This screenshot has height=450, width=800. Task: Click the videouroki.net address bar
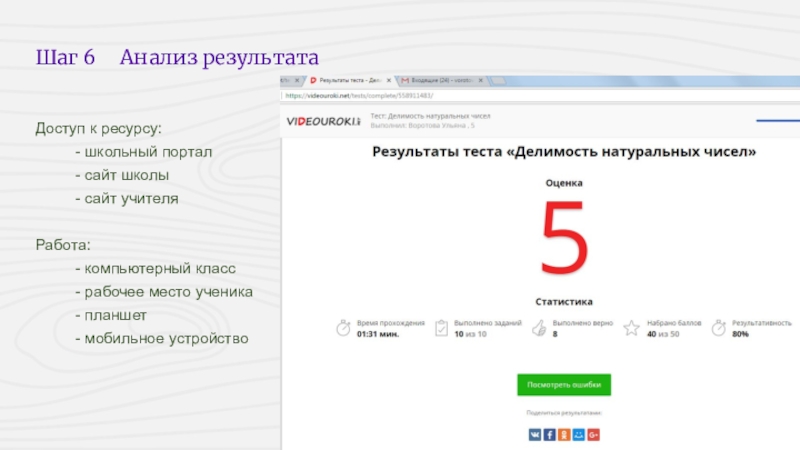click(540, 95)
